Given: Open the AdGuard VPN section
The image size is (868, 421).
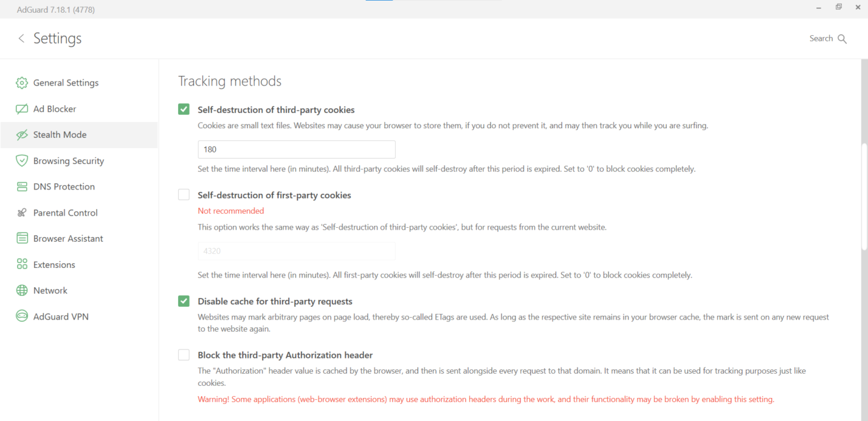Looking at the screenshot, I should (x=61, y=316).
